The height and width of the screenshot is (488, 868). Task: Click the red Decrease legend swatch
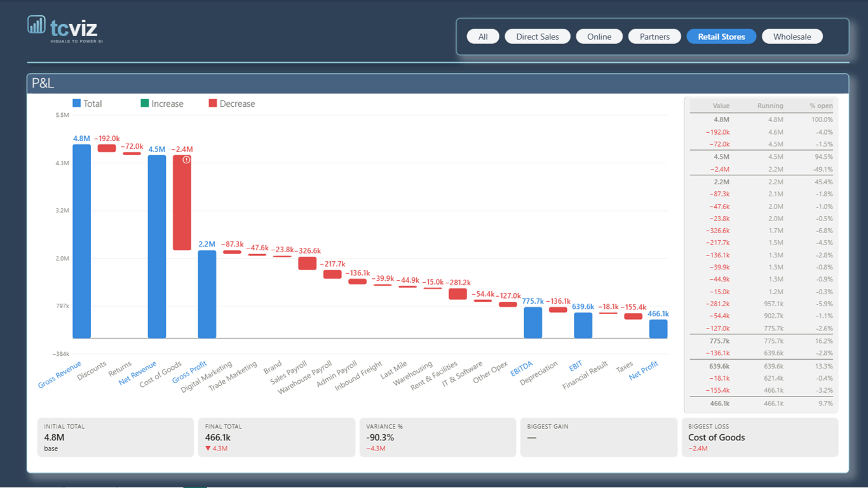(x=213, y=104)
